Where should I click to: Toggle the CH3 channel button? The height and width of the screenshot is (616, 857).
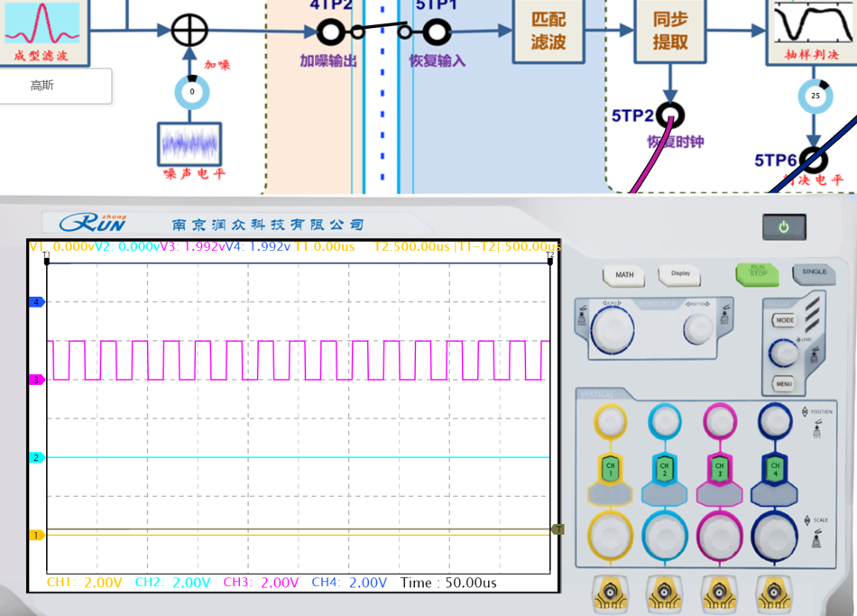719,468
